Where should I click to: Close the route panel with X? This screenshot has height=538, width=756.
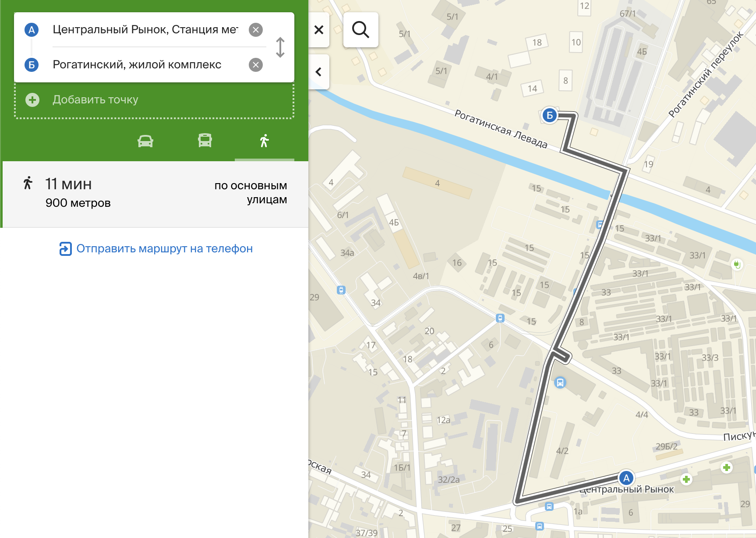tap(319, 30)
